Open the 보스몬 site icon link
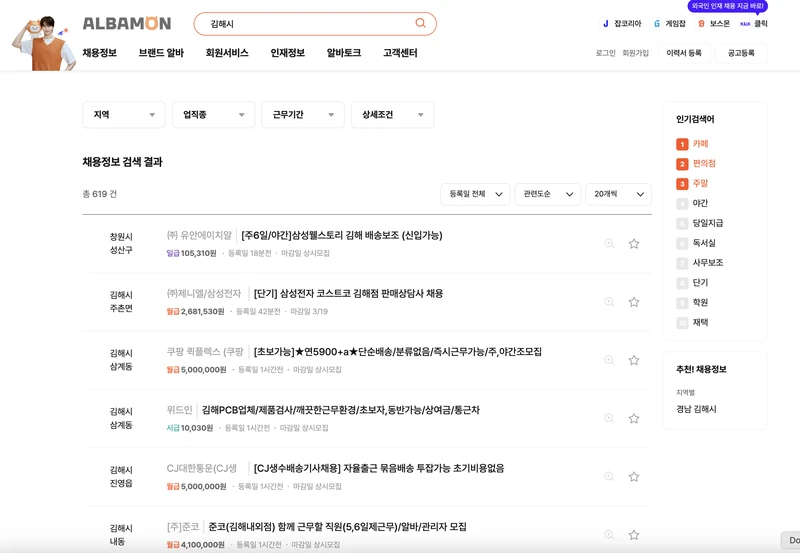This screenshot has height=553, width=800. tap(714, 23)
